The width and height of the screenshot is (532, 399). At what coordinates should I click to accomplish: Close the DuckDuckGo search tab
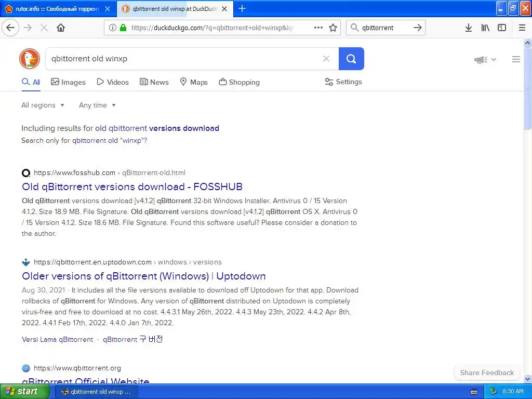point(224,9)
